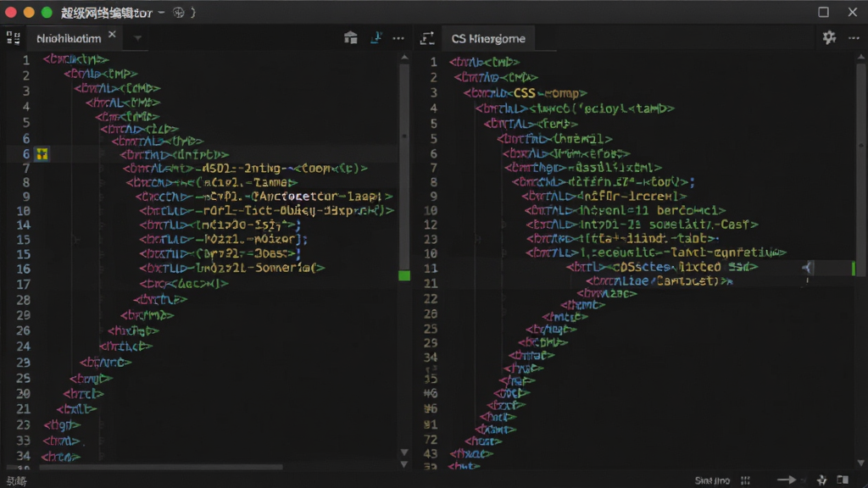
Task: Click the dotted grid icon in status bar
Action: [x=746, y=480]
